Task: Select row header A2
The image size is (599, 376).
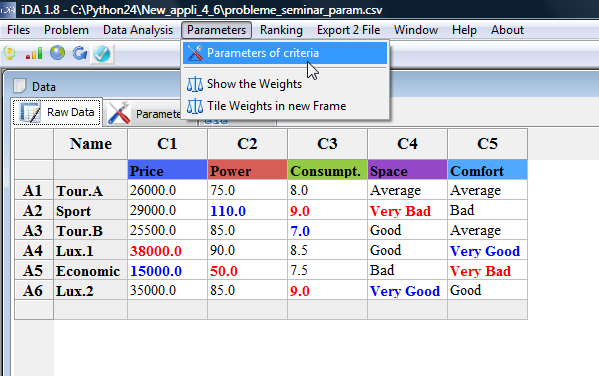Action: pyautogui.click(x=34, y=211)
